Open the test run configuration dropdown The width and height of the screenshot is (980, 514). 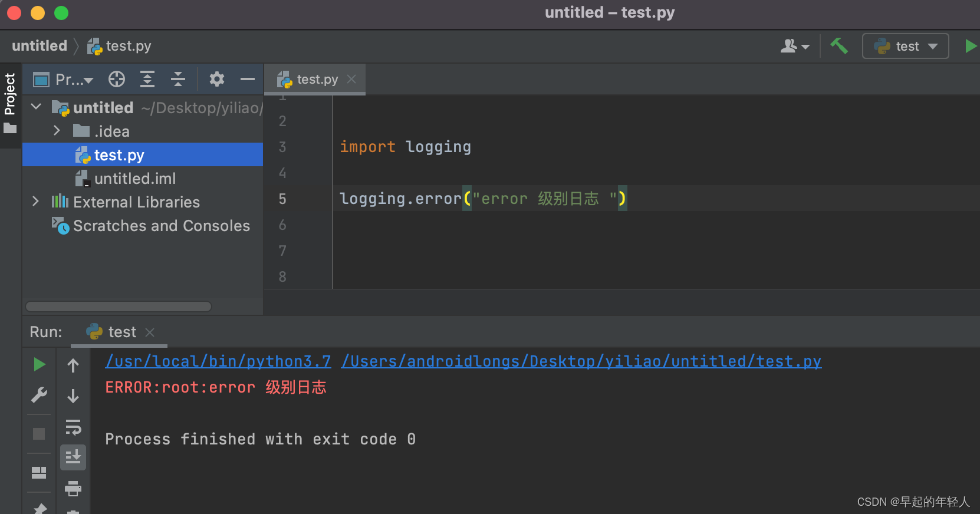[905, 46]
